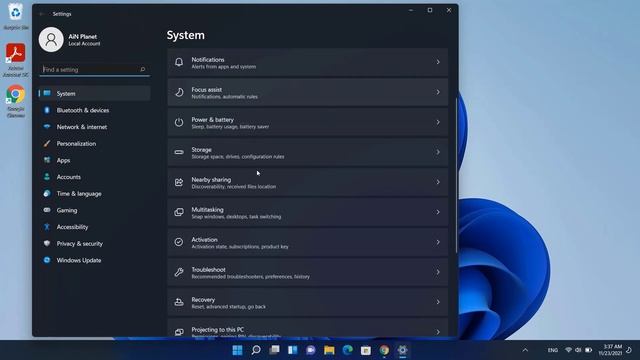Select the Adobe Acrobat desktop shortcut
This screenshot has width=640, height=360.
coord(16,60)
